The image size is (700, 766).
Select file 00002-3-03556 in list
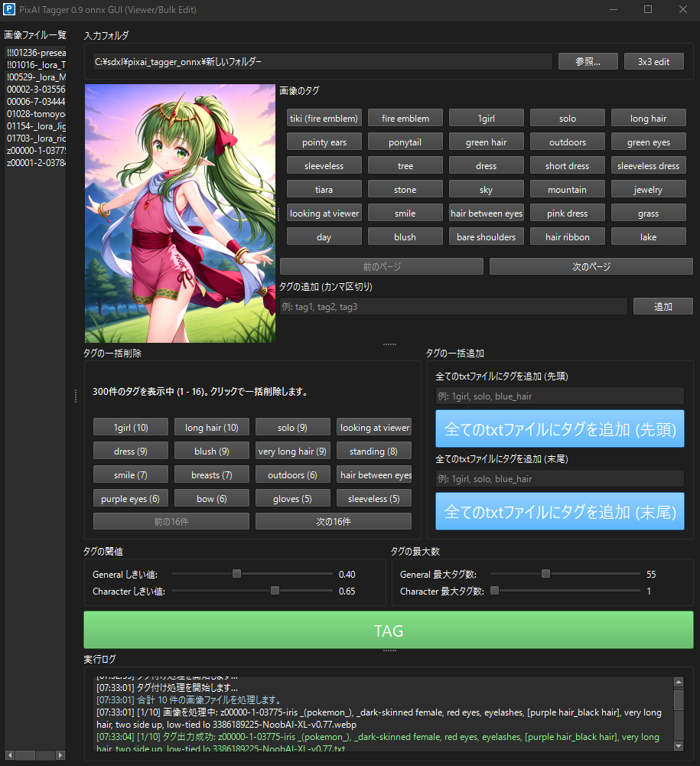[36, 90]
